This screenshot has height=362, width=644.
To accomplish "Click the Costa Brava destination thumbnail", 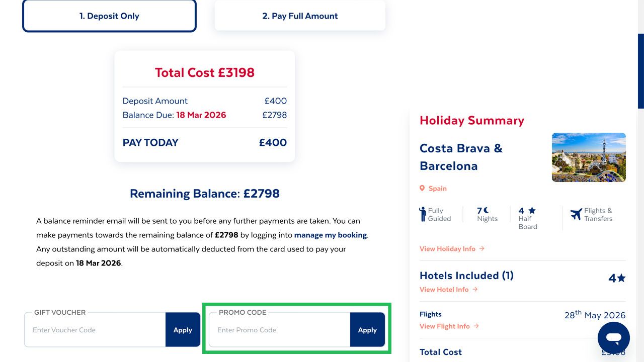I will click(x=589, y=157).
